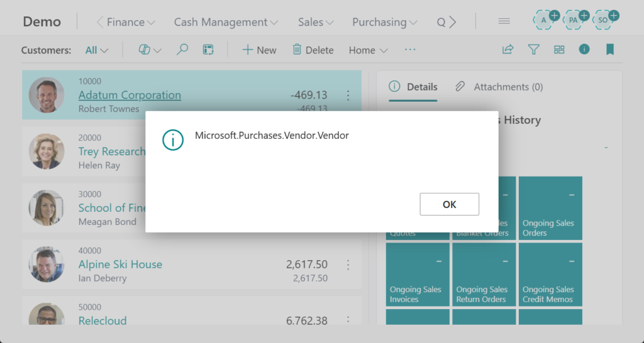This screenshot has width=644, height=343.
Task: Switch layout using the tile view icon
Action: [559, 50]
